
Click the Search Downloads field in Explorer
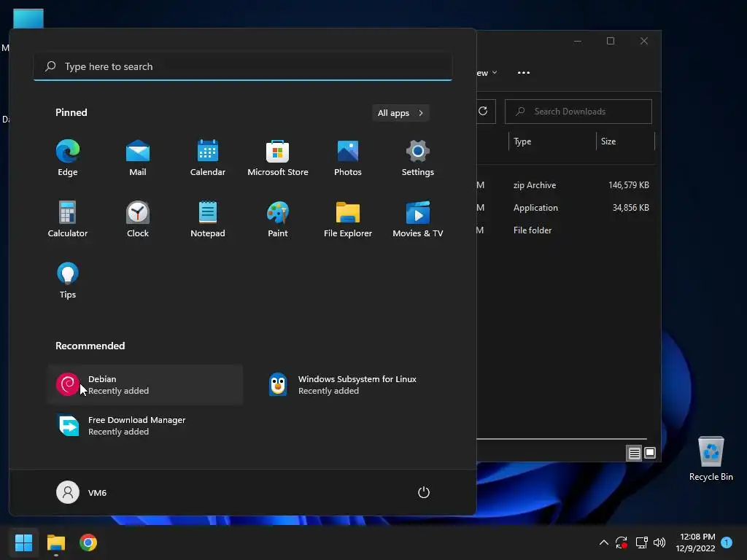578,112
